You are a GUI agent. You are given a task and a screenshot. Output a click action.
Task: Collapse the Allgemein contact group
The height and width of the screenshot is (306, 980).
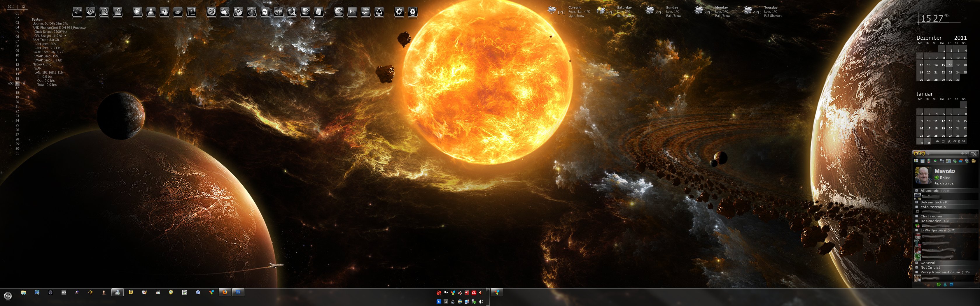(x=917, y=191)
